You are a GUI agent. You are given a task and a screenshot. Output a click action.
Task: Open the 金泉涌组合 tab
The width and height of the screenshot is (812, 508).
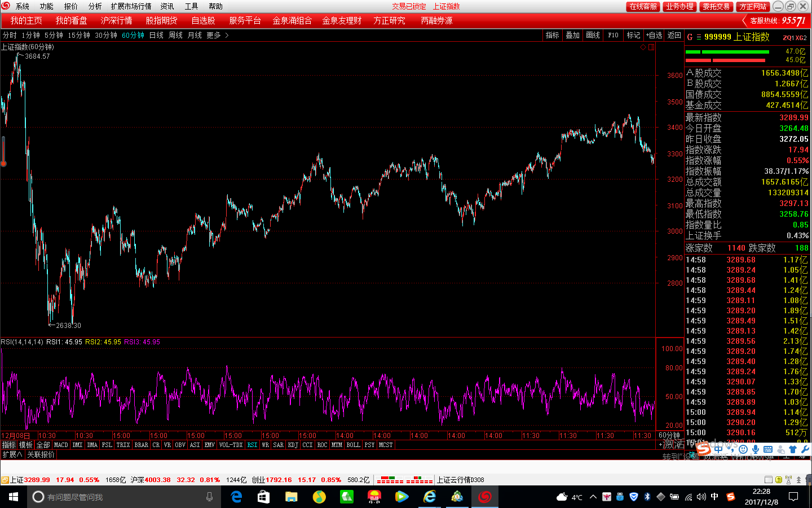[292, 20]
